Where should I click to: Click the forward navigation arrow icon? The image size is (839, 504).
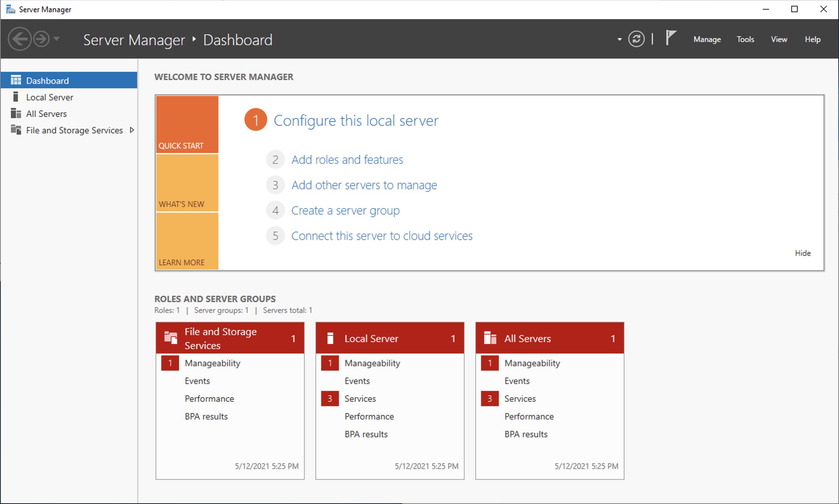coord(42,39)
